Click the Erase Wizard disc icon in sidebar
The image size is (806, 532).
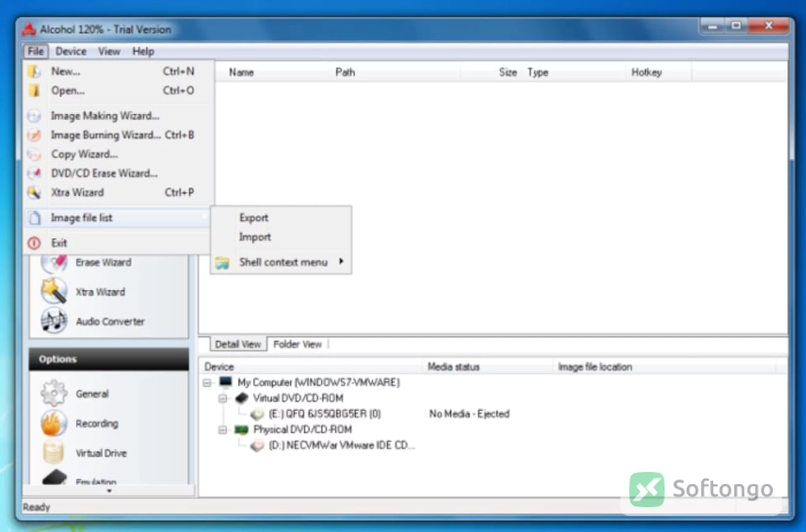[54, 263]
